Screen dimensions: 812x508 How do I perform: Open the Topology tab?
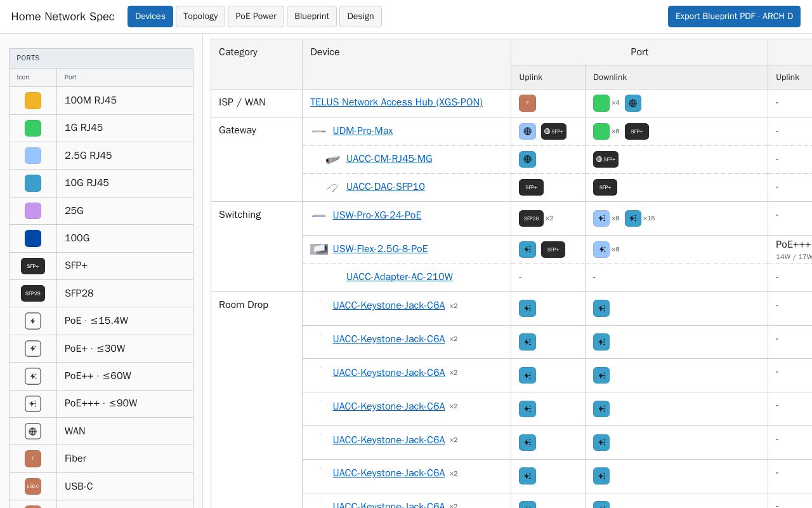pyautogui.click(x=200, y=17)
